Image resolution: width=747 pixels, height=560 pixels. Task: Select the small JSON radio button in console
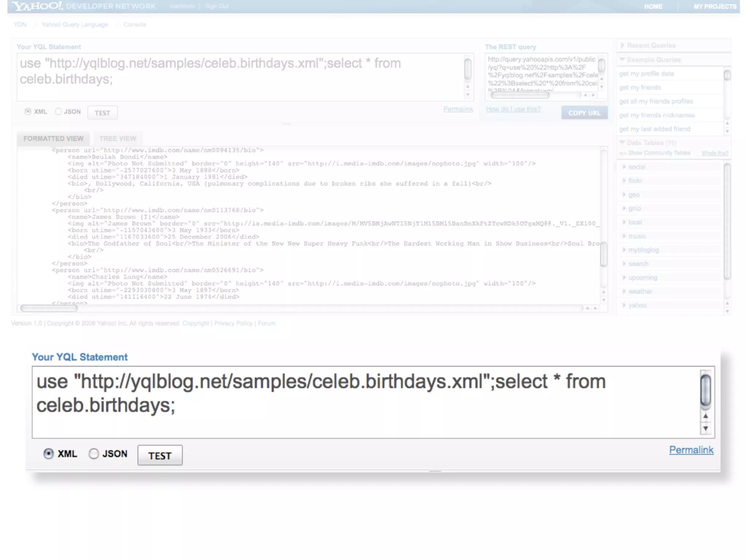[x=58, y=112]
